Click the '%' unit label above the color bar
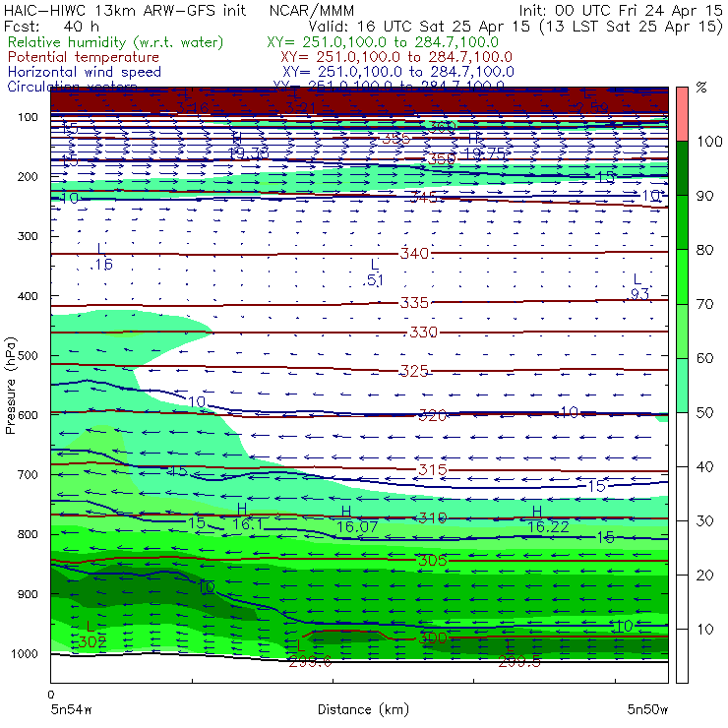Viewport: 728px width, 728px height. (x=701, y=88)
